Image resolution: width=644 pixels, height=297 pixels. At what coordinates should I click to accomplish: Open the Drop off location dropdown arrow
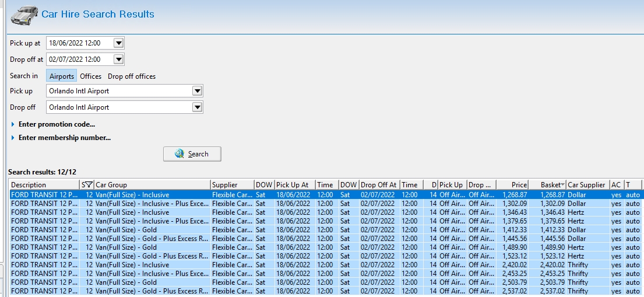tap(198, 107)
